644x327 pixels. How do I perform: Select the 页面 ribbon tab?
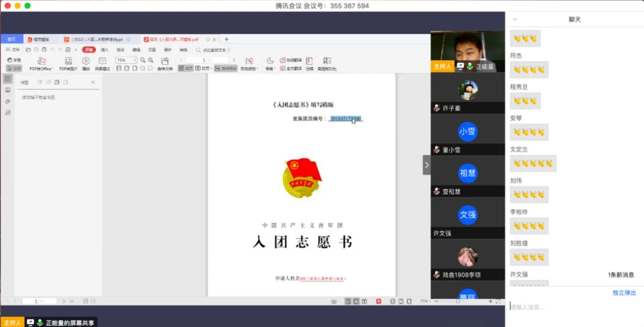(x=152, y=50)
